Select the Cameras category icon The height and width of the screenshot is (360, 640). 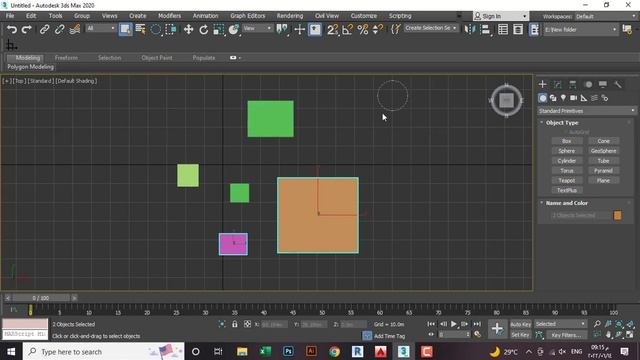pos(573,98)
